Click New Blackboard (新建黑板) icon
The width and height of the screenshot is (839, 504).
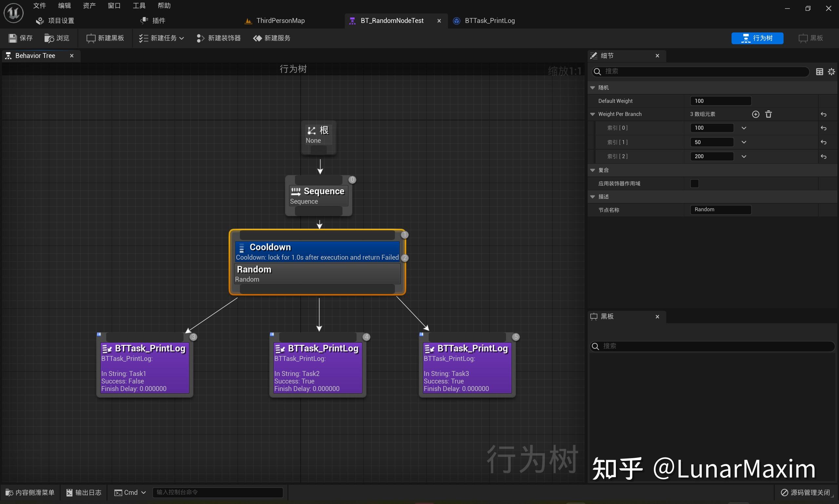pyautogui.click(x=91, y=38)
